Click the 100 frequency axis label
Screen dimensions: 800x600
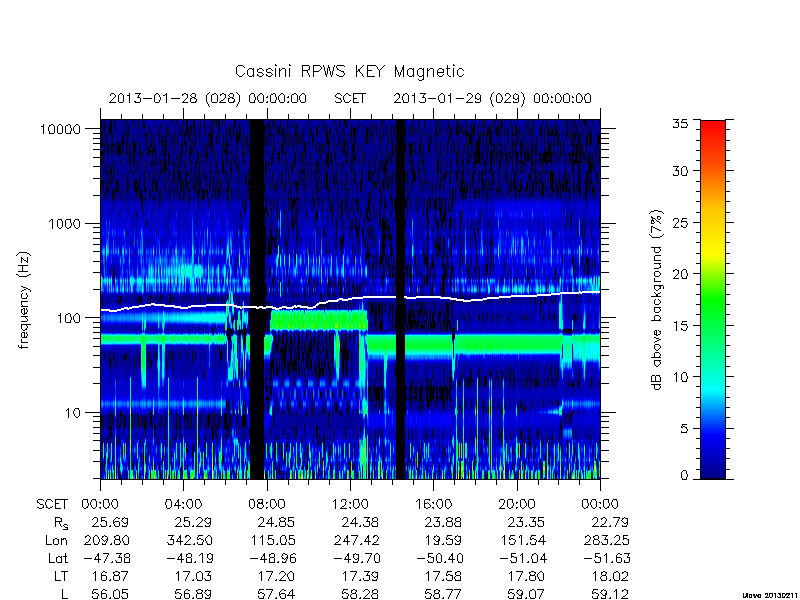[69, 318]
